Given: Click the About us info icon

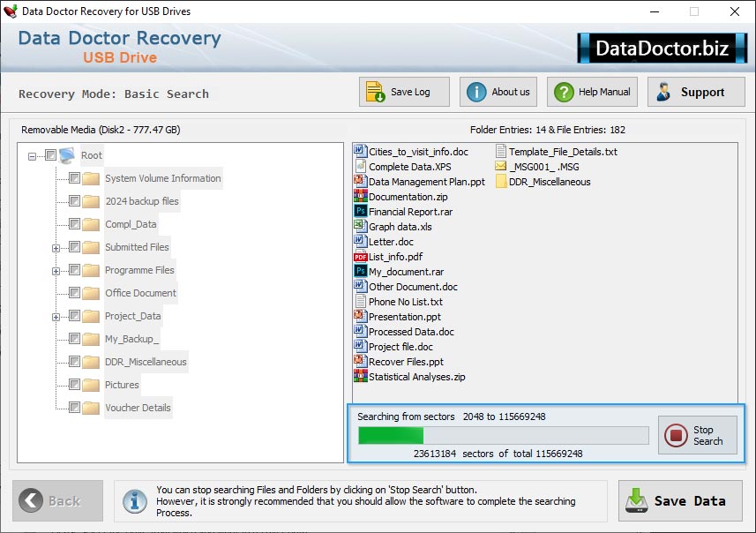Looking at the screenshot, I should 476,92.
